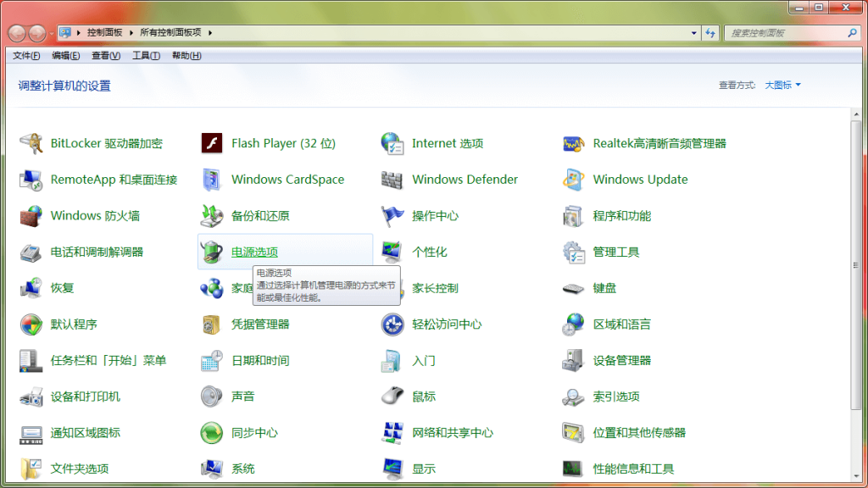
Task: Open 凭据管理器 safe icon
Action: pyautogui.click(x=211, y=324)
